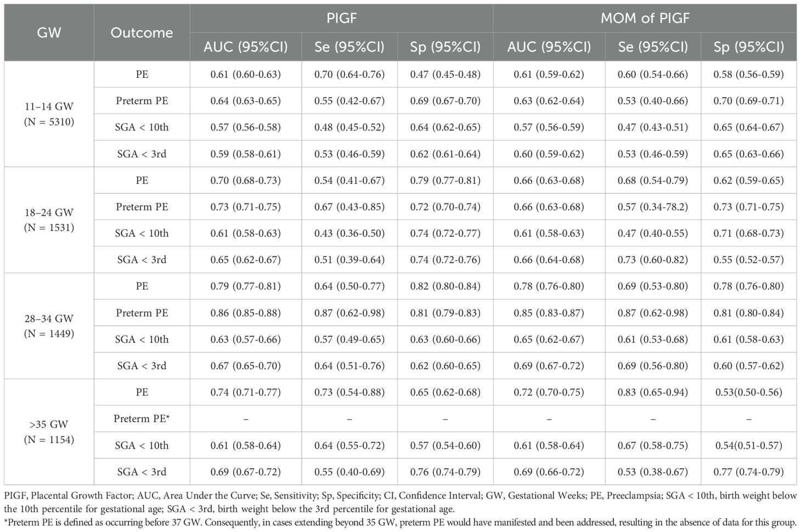This screenshot has width=801, height=532.
Task: Select the cell reading 0.54(0.51-0.57)
Action: 748,445
